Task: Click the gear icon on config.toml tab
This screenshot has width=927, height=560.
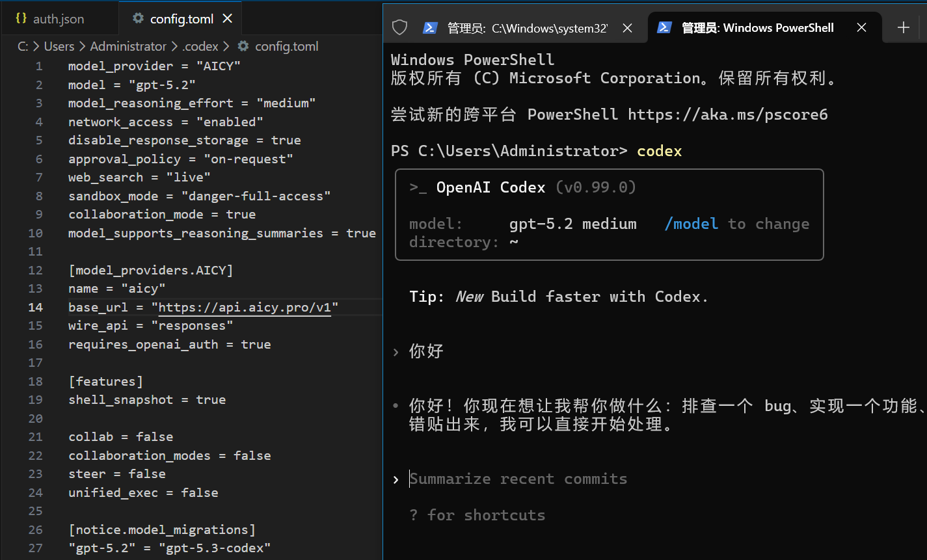Action: coord(138,19)
